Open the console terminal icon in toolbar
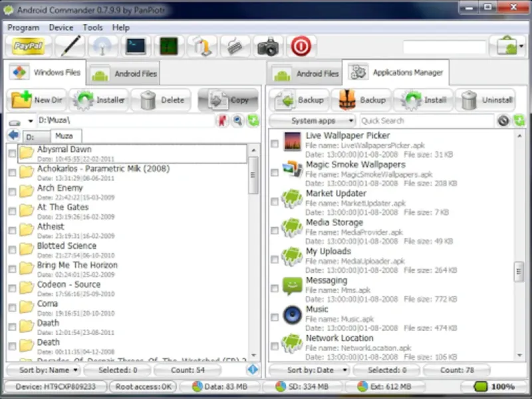 (x=136, y=46)
